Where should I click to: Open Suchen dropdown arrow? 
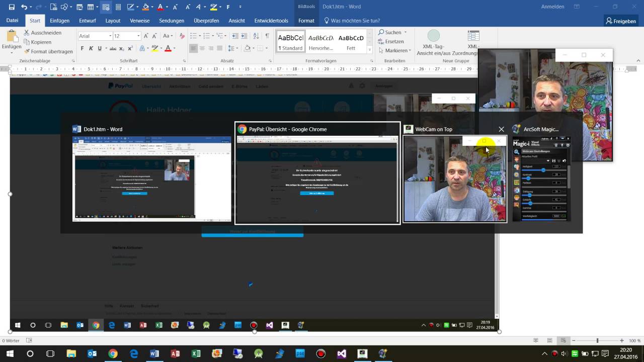pos(405,32)
